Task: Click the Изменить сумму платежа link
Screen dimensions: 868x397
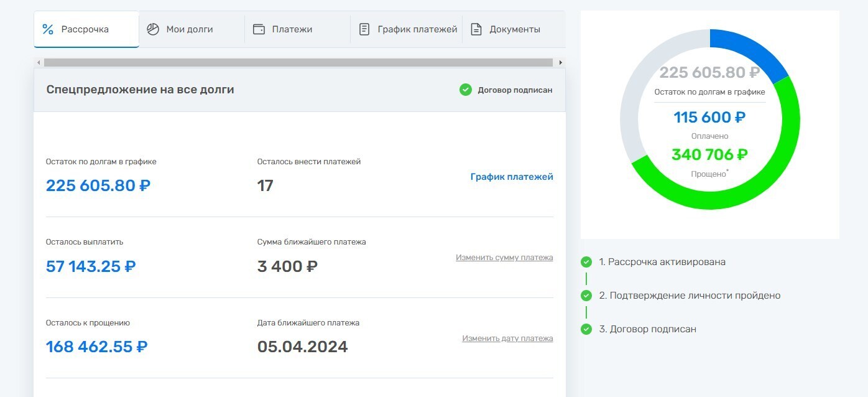Action: point(504,257)
